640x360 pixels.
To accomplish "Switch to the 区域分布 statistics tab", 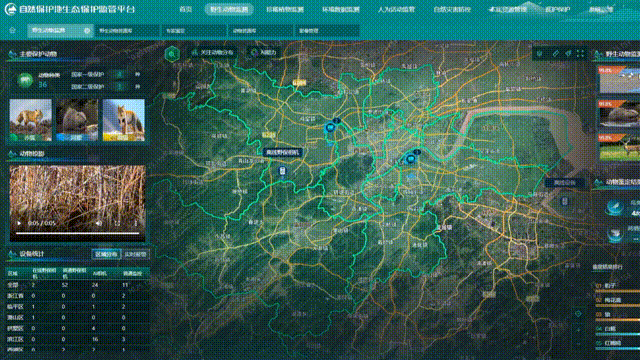I will [106, 254].
